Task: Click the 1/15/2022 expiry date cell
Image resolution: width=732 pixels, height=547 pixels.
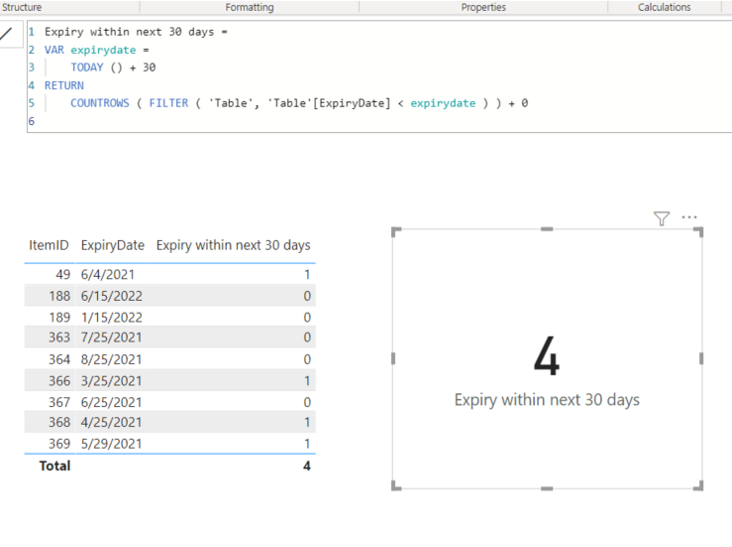Action: tap(112, 317)
